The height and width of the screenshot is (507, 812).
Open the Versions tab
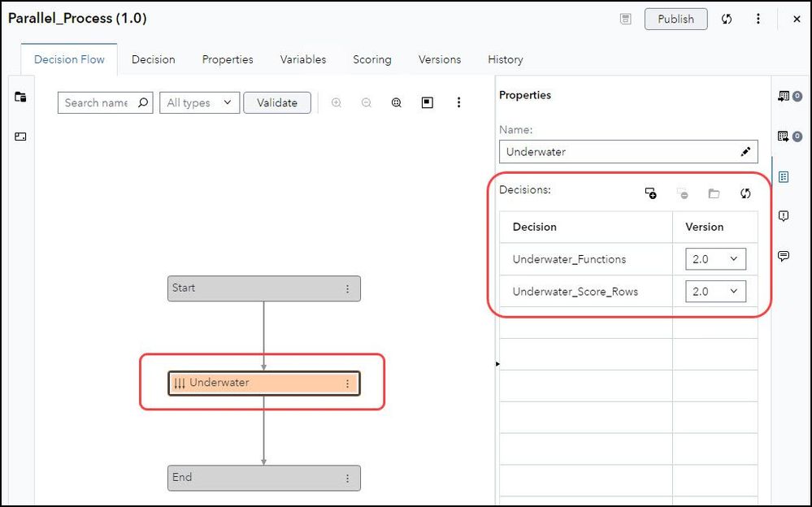pyautogui.click(x=440, y=59)
